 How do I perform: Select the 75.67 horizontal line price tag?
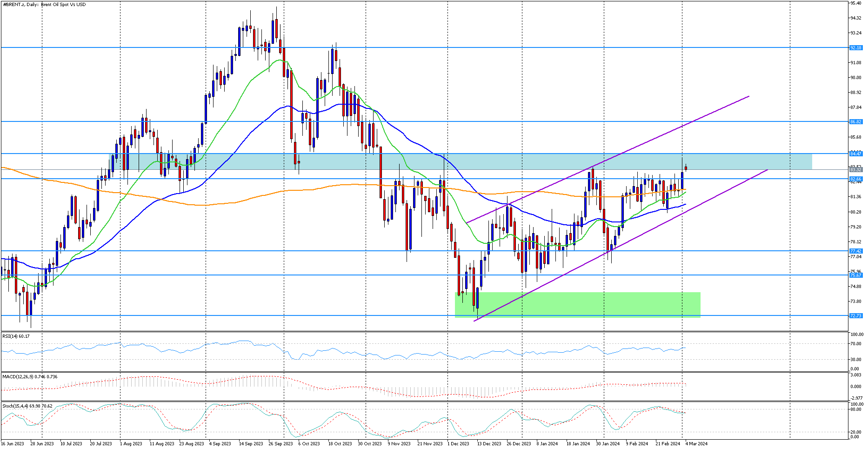[856, 275]
